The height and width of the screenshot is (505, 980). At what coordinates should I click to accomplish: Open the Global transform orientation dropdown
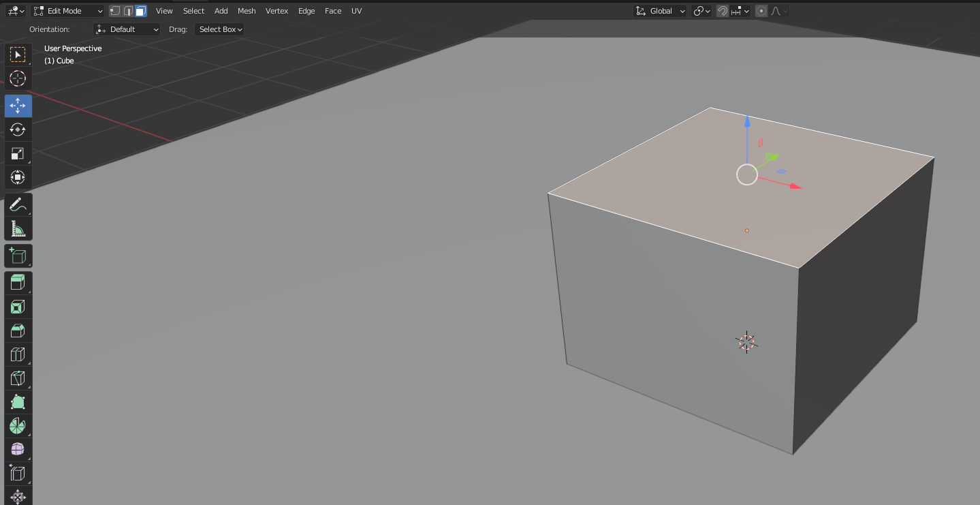point(660,11)
